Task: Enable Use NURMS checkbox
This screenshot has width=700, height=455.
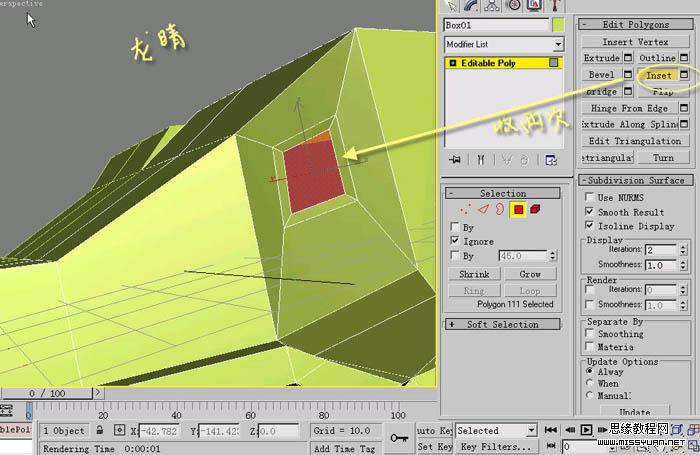Action: [x=590, y=196]
